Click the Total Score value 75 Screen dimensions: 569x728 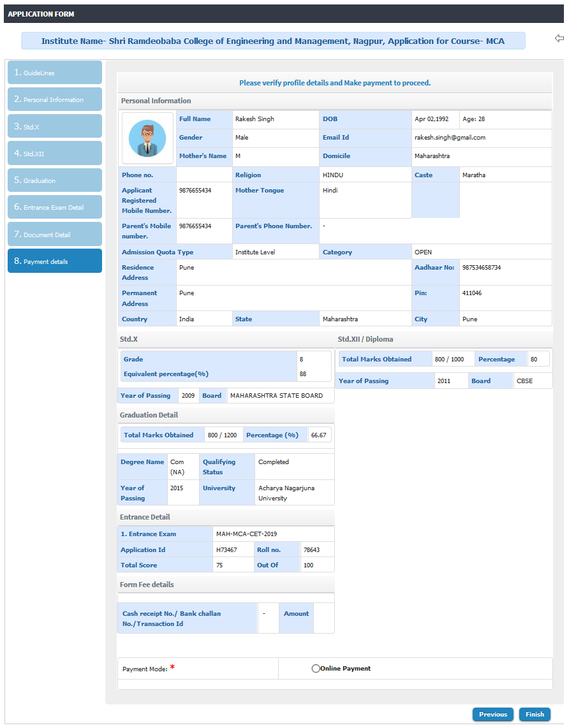(219, 565)
